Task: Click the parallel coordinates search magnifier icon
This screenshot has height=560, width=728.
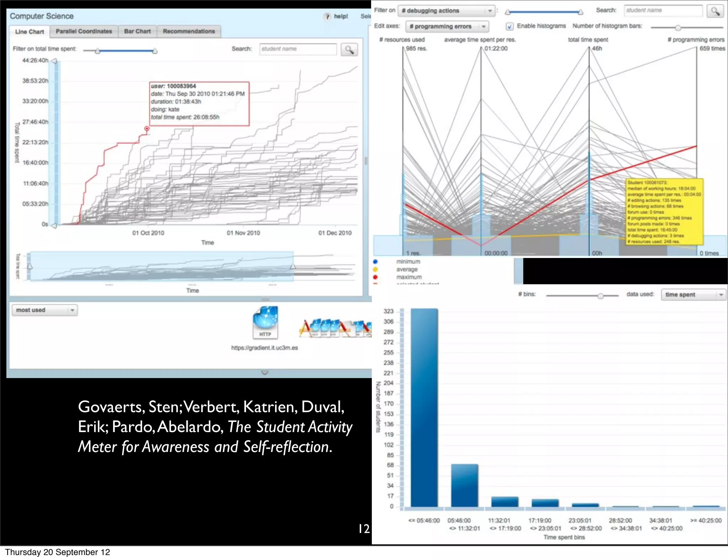Action: coord(715,11)
